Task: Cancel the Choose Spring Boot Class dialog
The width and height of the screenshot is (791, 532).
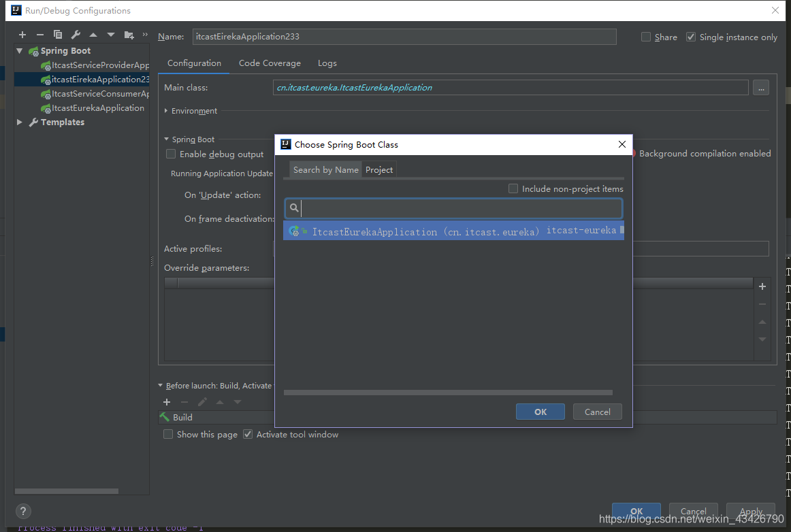Action: point(597,412)
